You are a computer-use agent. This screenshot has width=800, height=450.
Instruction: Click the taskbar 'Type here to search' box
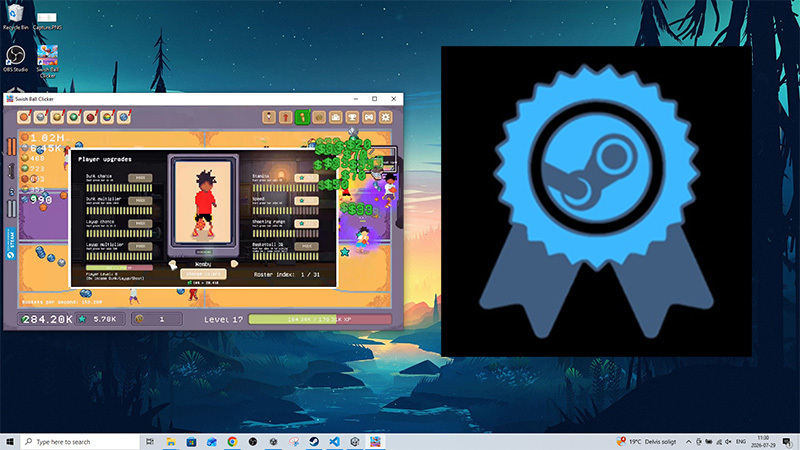tap(80, 442)
